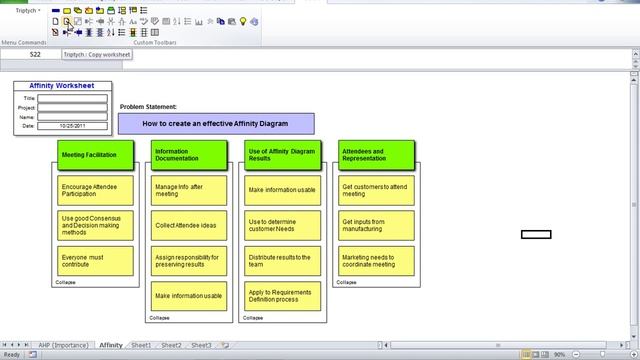Click the yellow lightbulb icon
Viewport: 640px width, 360px height.
(243, 21)
